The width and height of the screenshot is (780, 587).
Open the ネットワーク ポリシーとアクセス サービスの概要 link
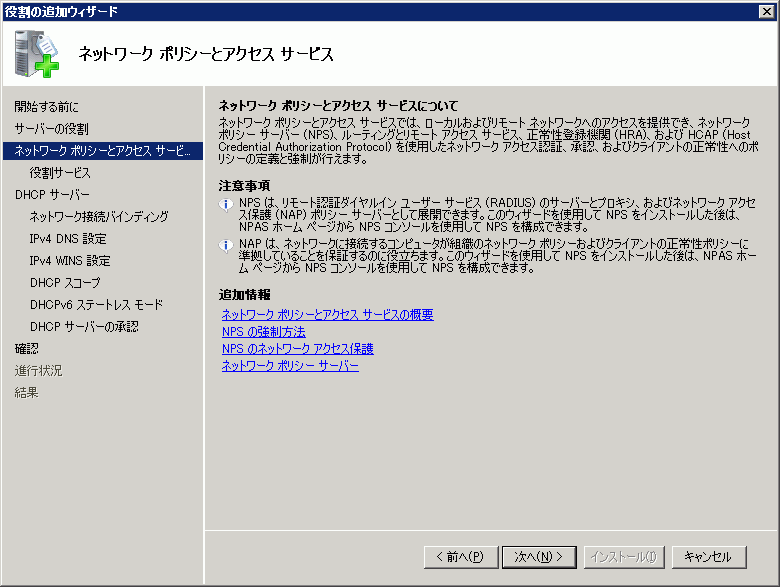tap(327, 315)
